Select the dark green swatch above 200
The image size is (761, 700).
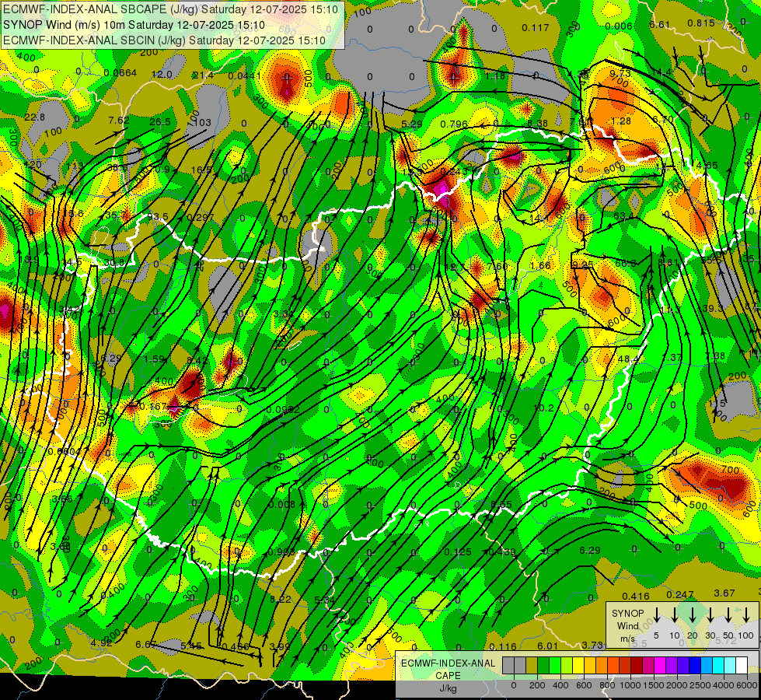543,665
